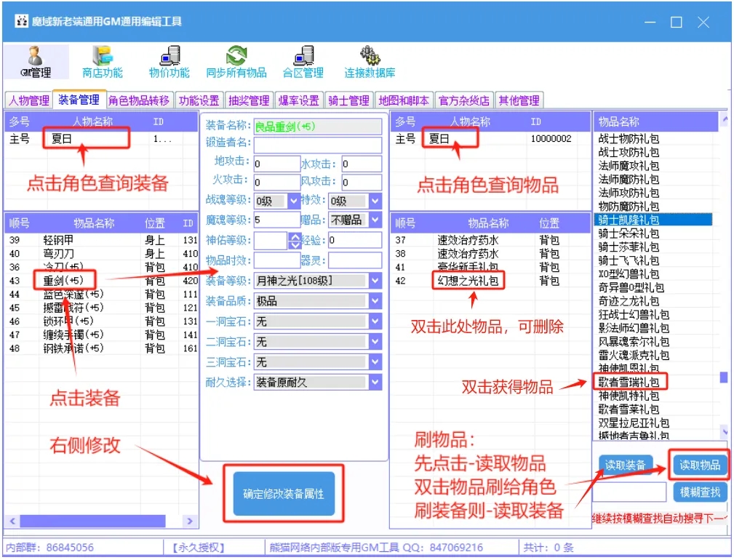
Task: Click the 水攻击 value field
Action: [362, 164]
